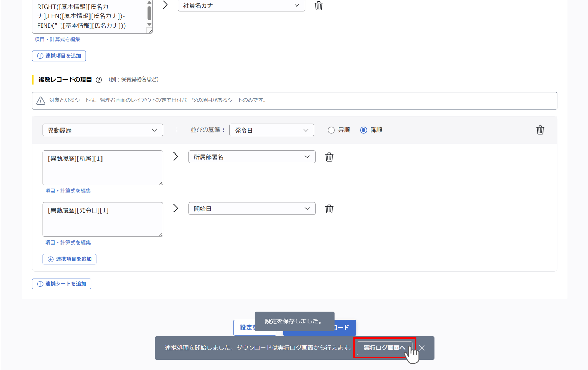Image resolution: width=588 pixels, height=370 pixels.
Task: Open the 異動履歴 sheet dropdown
Action: pyautogui.click(x=103, y=130)
